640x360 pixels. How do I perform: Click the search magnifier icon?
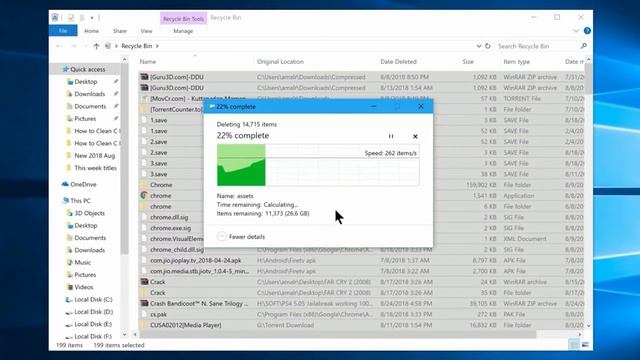pos(584,46)
